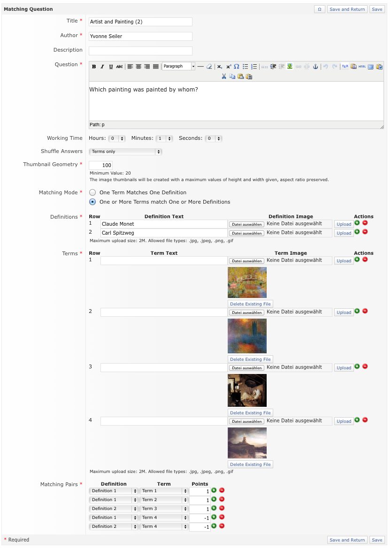This screenshot has height=549, width=392.
Task: Click the Author field 'Yvonne Seiler'
Action: pyautogui.click(x=140, y=37)
